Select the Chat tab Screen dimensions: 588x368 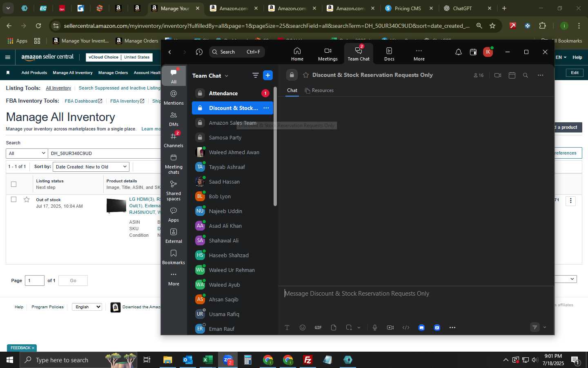click(292, 90)
